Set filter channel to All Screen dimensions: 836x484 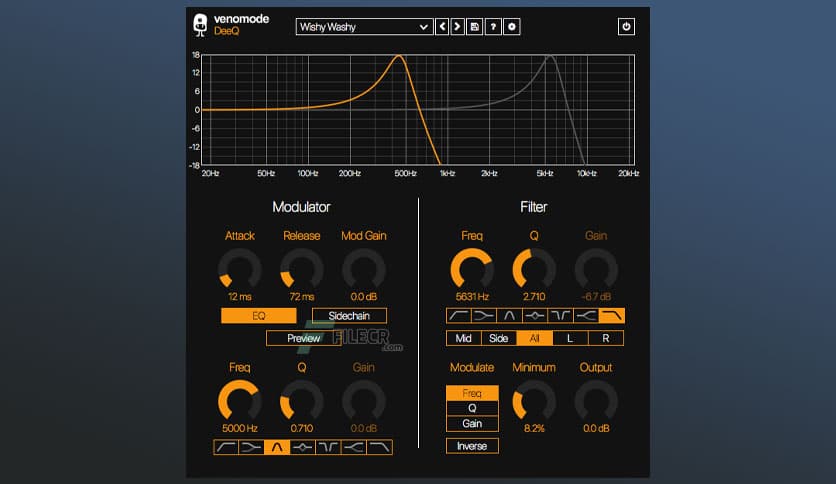coord(534,338)
